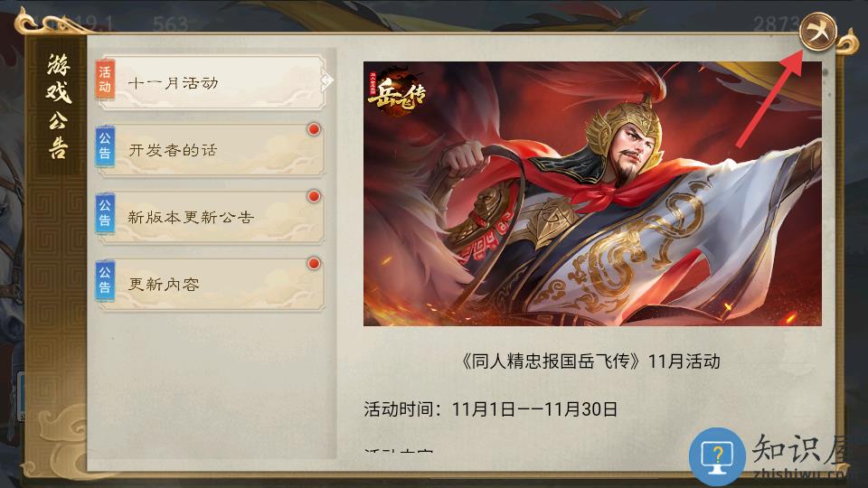The height and width of the screenshot is (488, 868).
Task: Click the 《同人精忠报国岳飞传》11月活动 title
Action: click(x=590, y=361)
